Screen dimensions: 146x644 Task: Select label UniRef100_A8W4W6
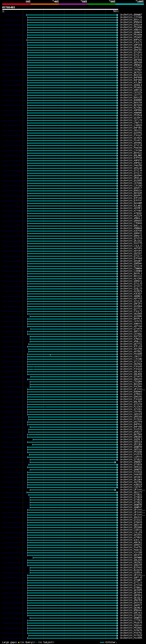pos(131,113)
